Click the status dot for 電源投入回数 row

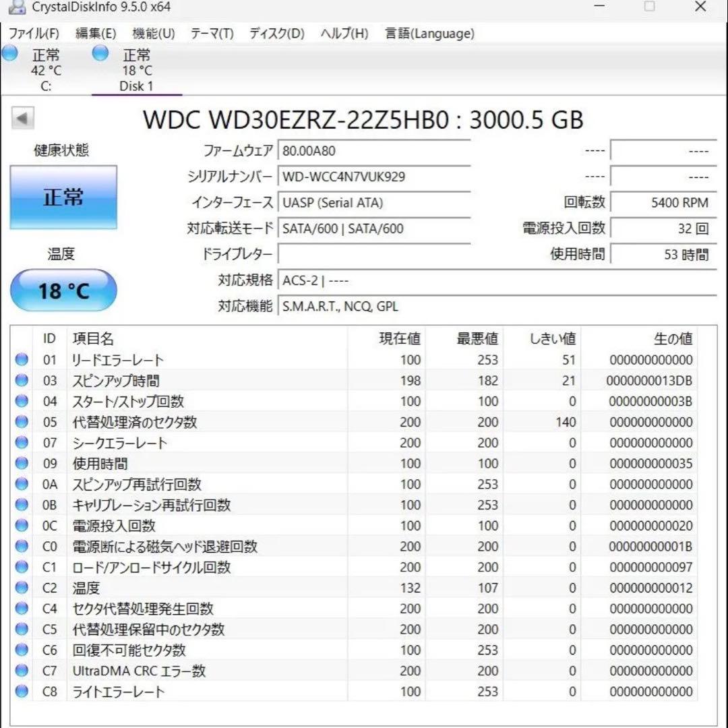(x=21, y=525)
